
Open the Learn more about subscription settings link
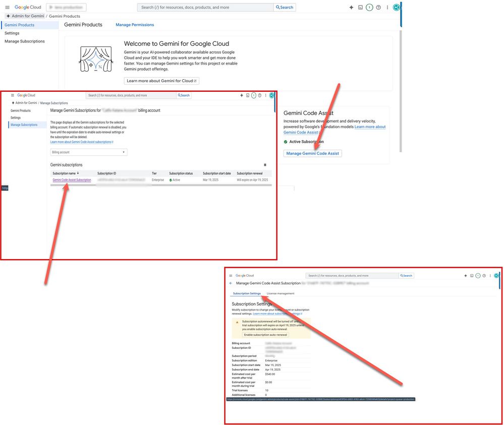pyautogui.click(x=277, y=314)
